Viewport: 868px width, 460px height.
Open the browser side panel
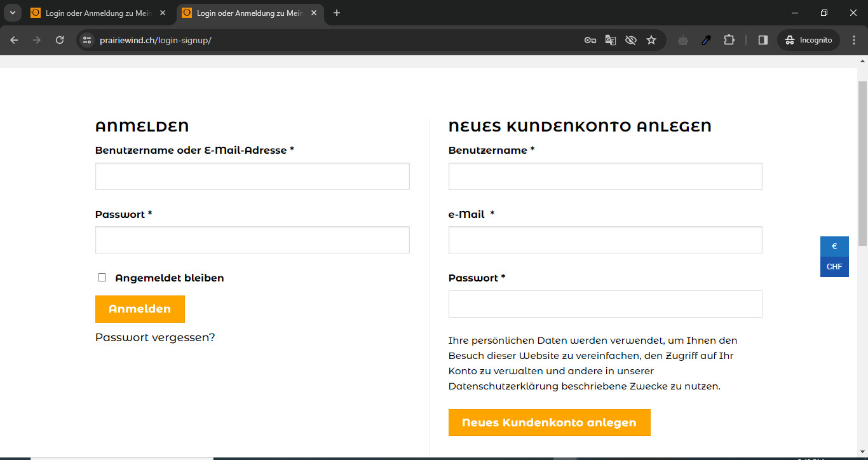(x=763, y=40)
